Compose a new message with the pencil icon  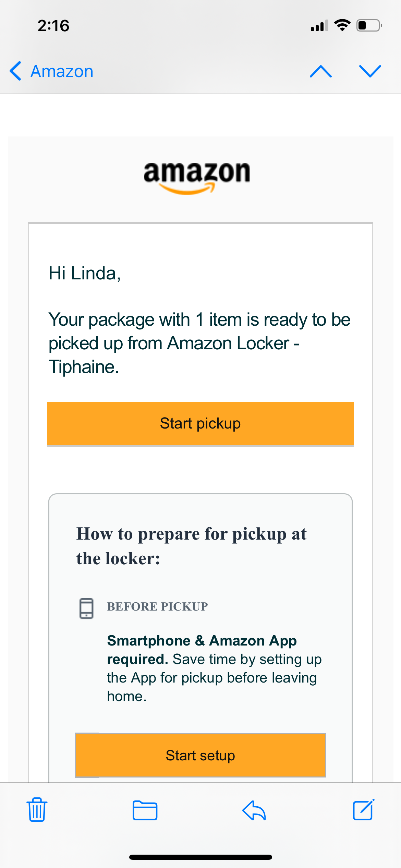(x=364, y=810)
